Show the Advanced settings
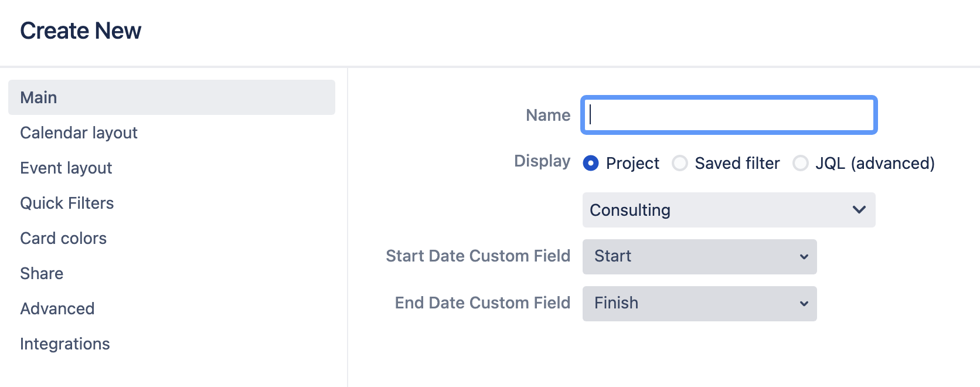The width and height of the screenshot is (980, 387). [x=57, y=308]
